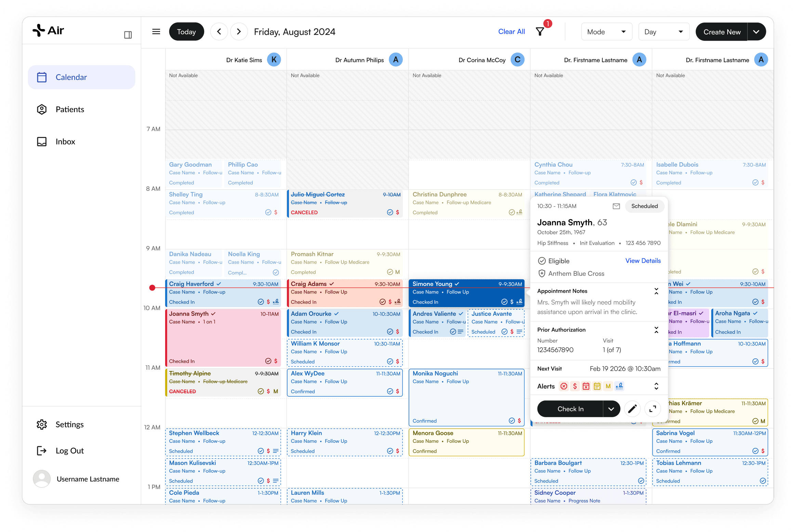The width and height of the screenshot is (796, 532).
Task: Go to next day with right arrow
Action: tap(239, 32)
